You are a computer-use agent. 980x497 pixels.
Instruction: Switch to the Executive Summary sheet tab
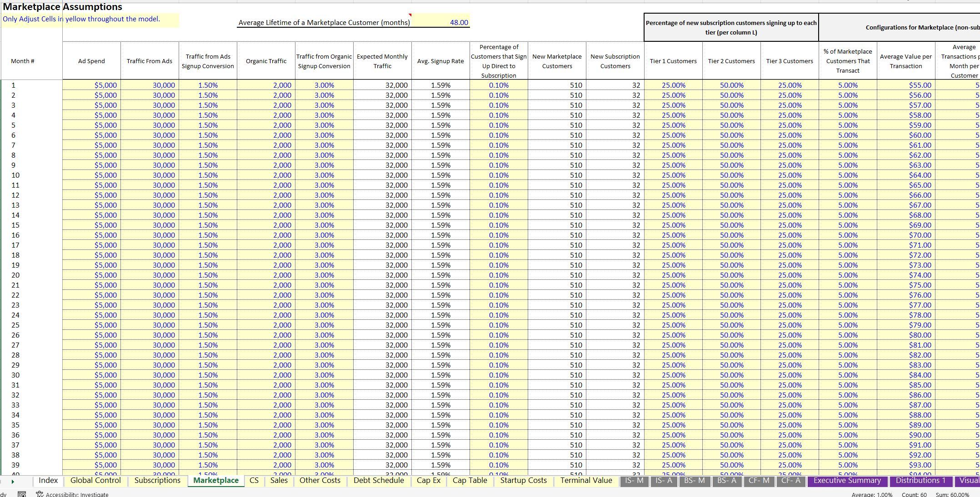coord(847,481)
